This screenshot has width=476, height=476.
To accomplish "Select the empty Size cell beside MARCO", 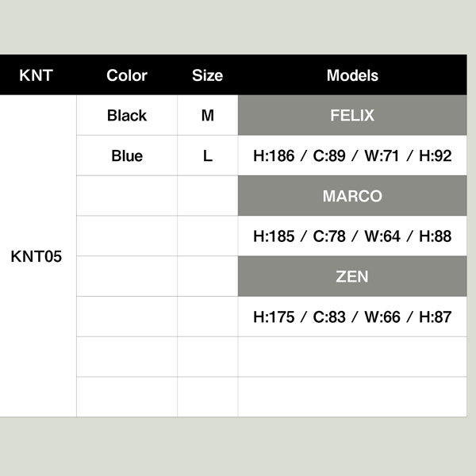I will pos(208,196).
